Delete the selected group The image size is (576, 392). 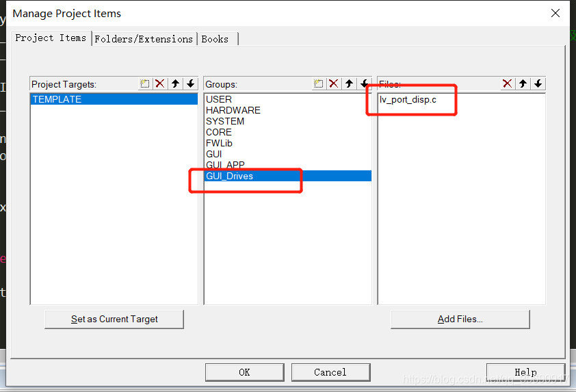[334, 83]
